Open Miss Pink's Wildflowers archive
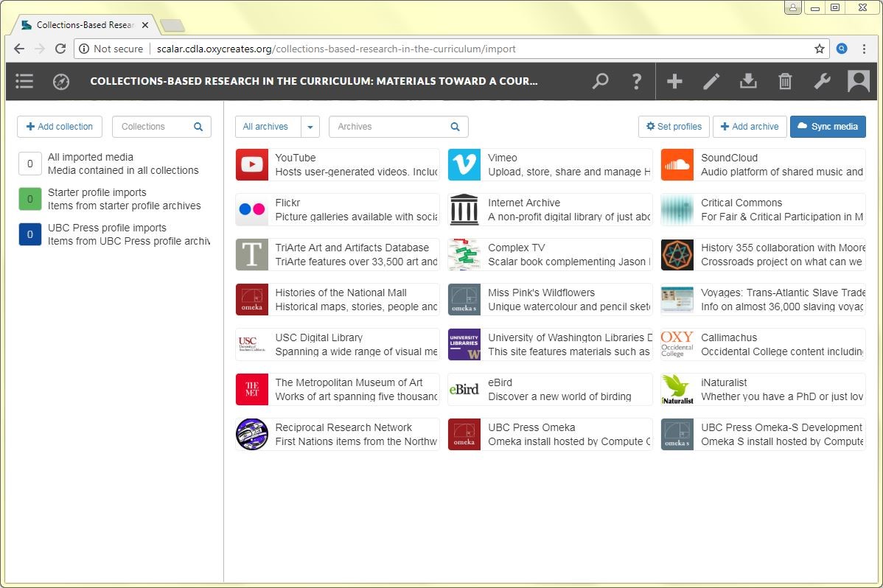 550,300
